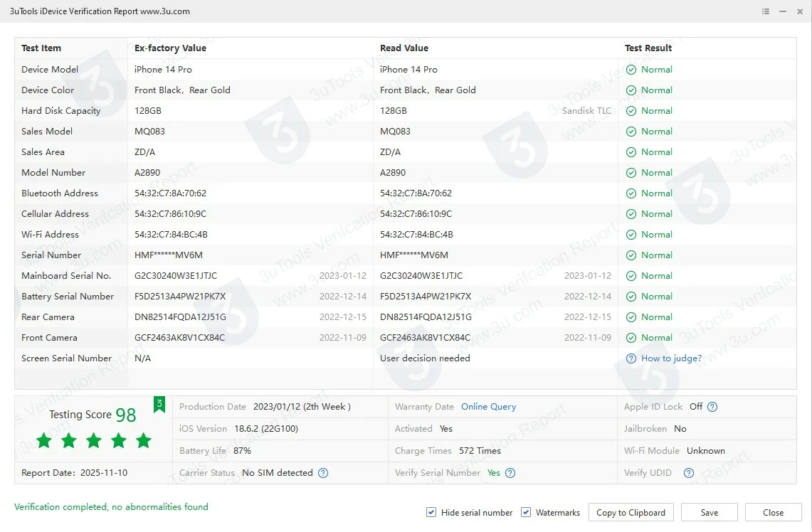The image size is (812, 532).
Task: Save the verification report
Action: pos(709,512)
